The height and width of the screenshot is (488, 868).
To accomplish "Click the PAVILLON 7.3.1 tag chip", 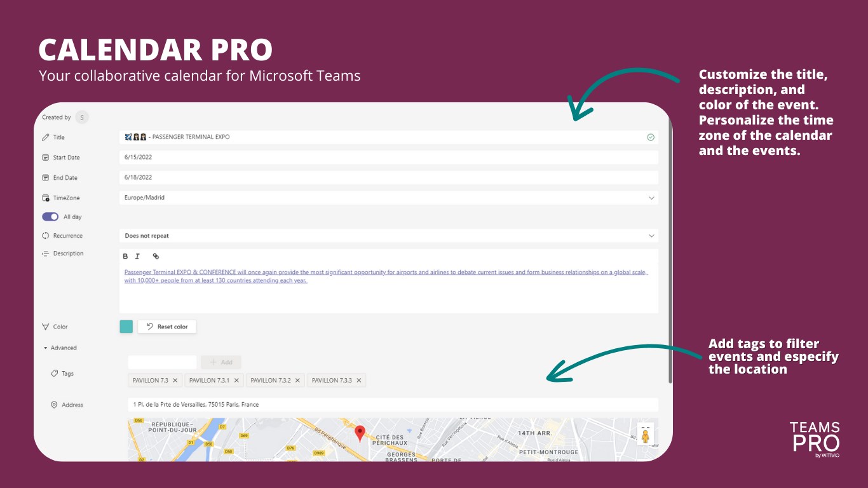I will click(x=214, y=381).
